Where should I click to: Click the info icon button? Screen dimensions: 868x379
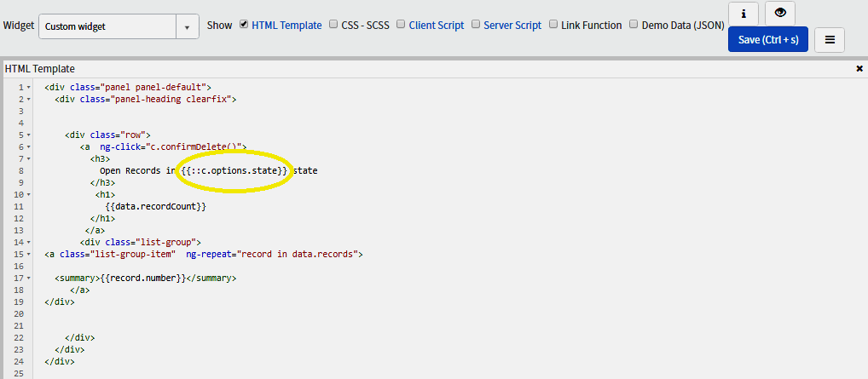[x=744, y=14]
